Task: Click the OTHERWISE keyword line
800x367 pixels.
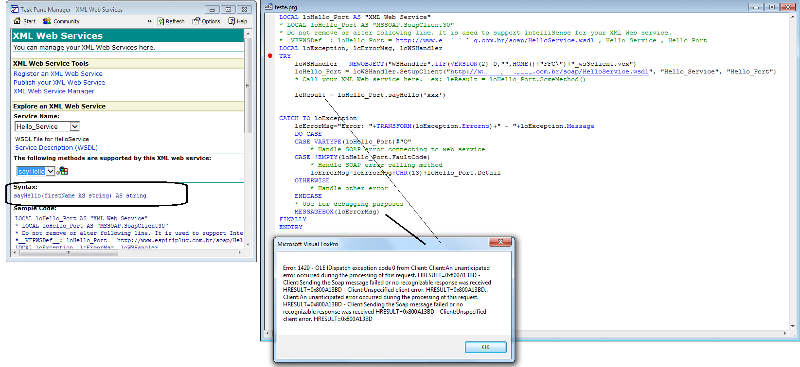Action: click(311, 180)
